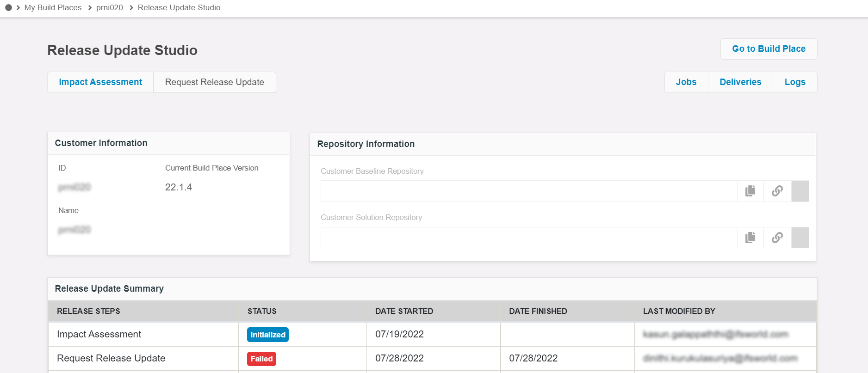Screen dimensions: 868x373
Task: Click the grey square beside Solution Repository
Action: pyautogui.click(x=800, y=238)
